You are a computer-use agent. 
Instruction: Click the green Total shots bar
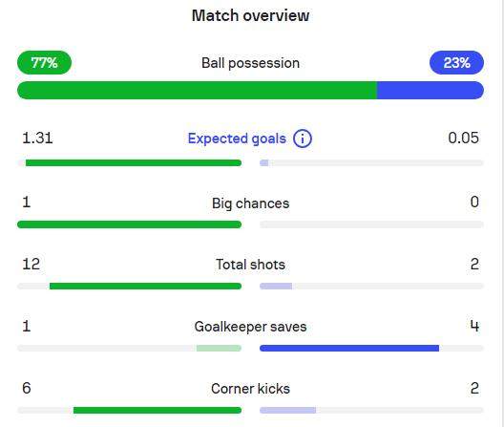(146, 286)
